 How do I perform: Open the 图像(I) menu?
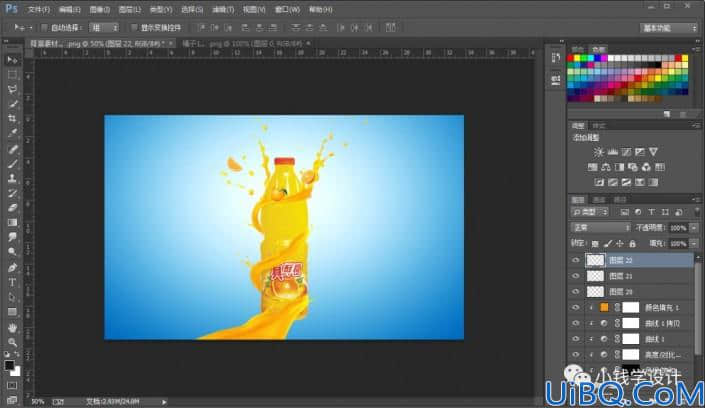(99, 9)
